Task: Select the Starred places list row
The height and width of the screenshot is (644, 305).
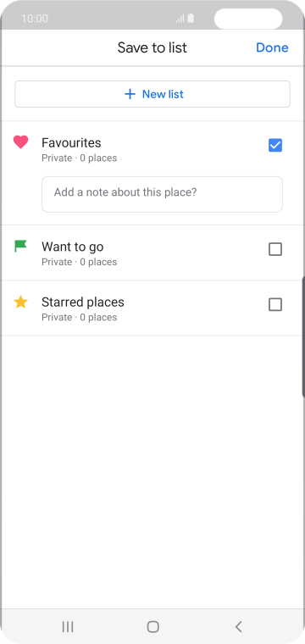Action: point(152,308)
